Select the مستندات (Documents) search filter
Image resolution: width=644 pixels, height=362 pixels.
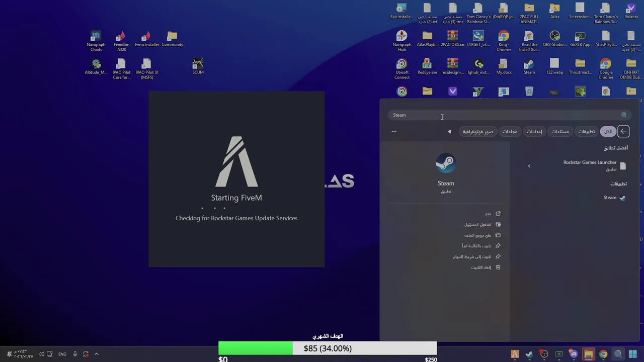click(x=560, y=131)
